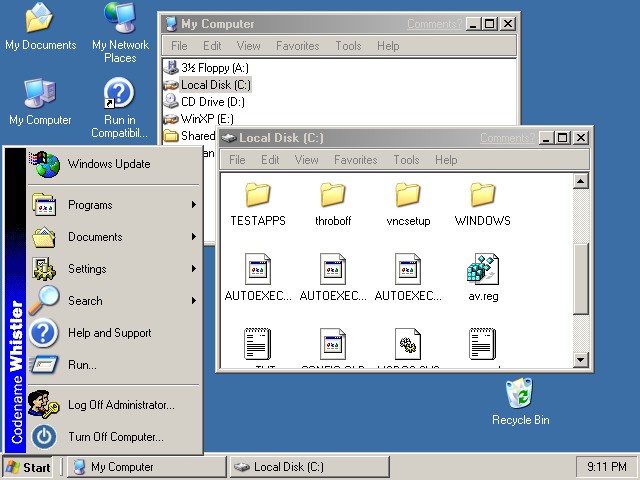640x480 pixels.
Task: Click scroll up arrow in Local Disk window
Action: coord(580,181)
